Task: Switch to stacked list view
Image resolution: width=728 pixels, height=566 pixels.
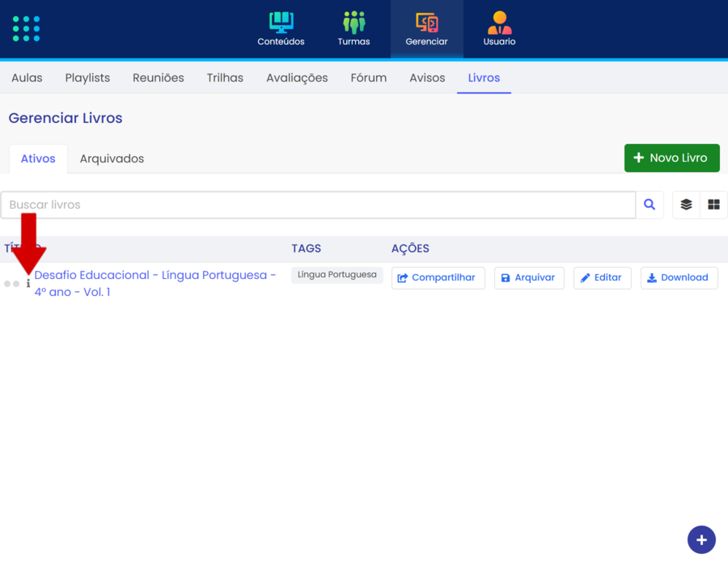Action: pos(686,205)
